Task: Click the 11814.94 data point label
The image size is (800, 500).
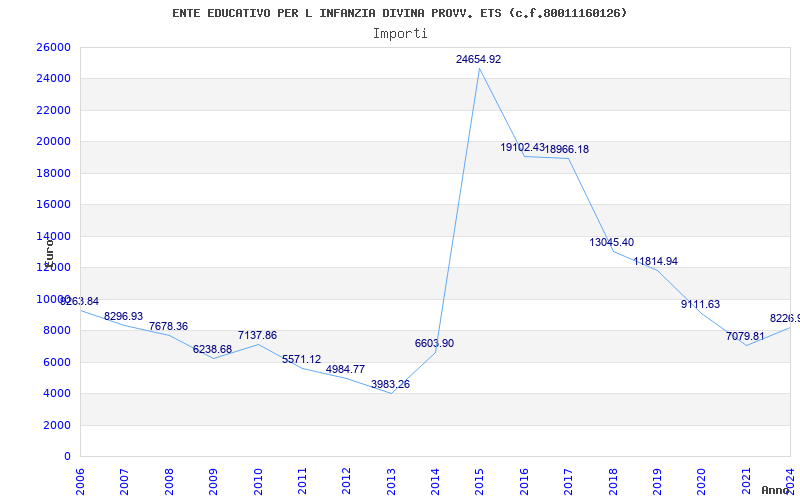Action: [656, 261]
